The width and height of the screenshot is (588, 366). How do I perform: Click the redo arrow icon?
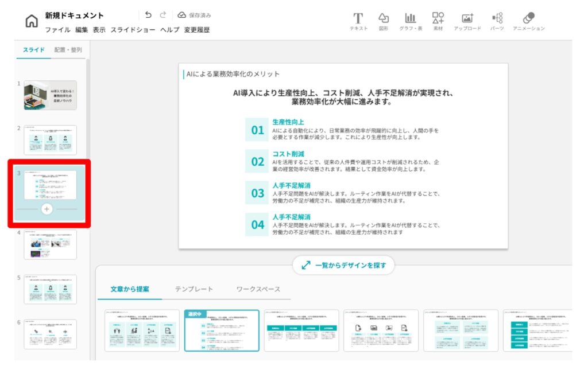click(x=163, y=15)
